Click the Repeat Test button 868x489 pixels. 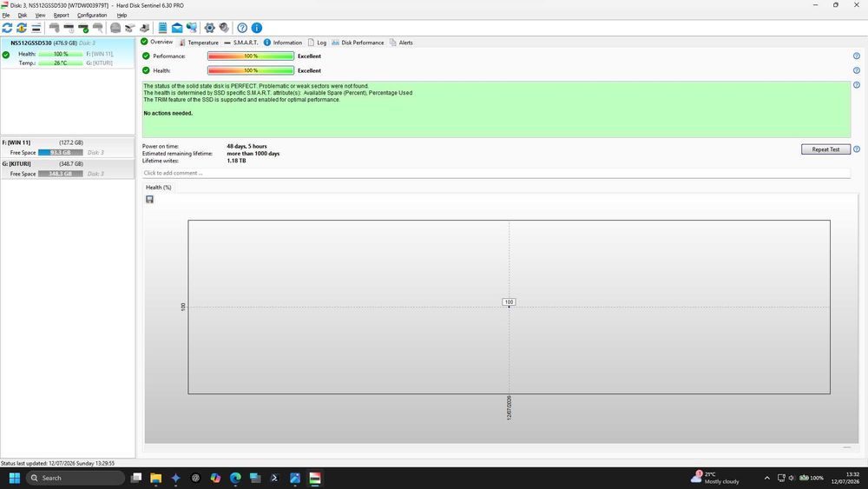pos(825,149)
